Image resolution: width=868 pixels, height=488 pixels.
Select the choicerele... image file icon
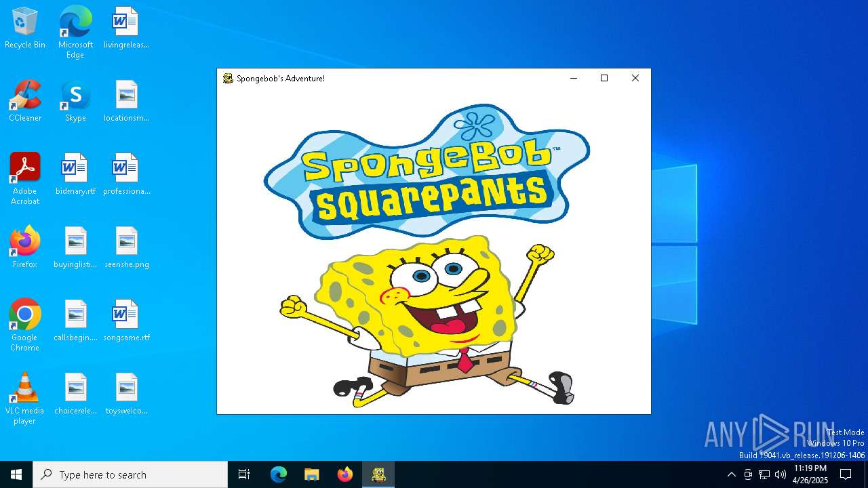coord(75,394)
